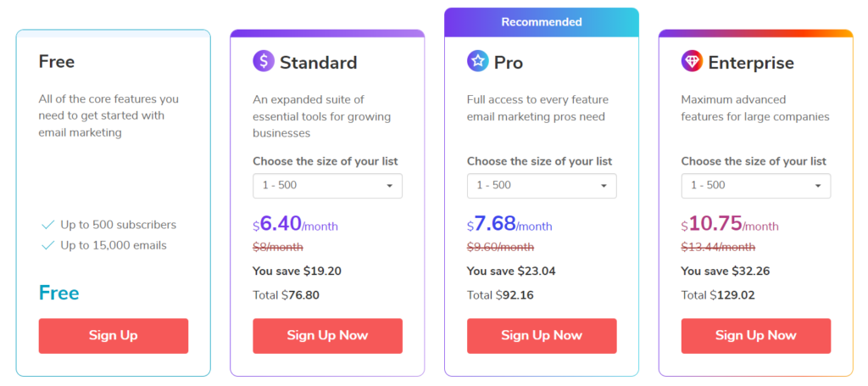868x386 pixels.
Task: Click the $6.40/month Standard price
Action: coord(295,224)
